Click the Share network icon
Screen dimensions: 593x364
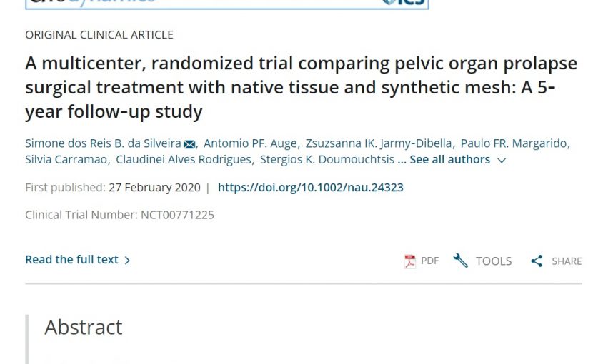point(537,261)
